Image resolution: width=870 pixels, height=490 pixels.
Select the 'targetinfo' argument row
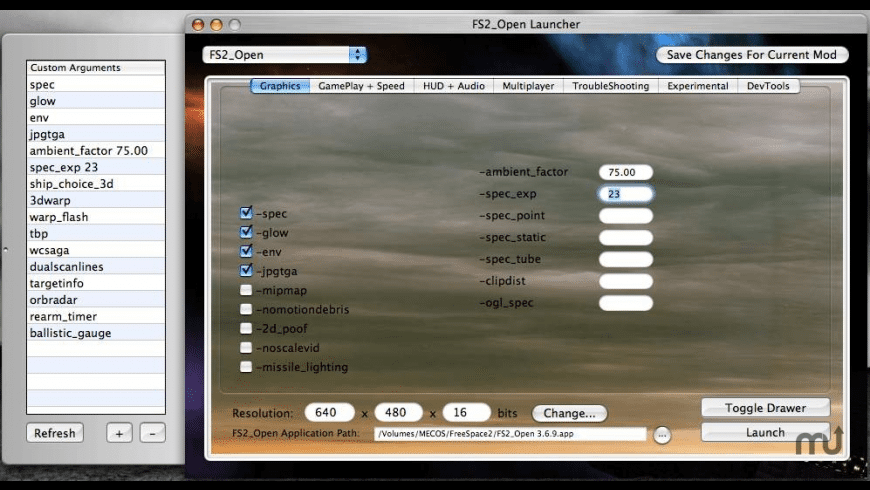coord(96,284)
